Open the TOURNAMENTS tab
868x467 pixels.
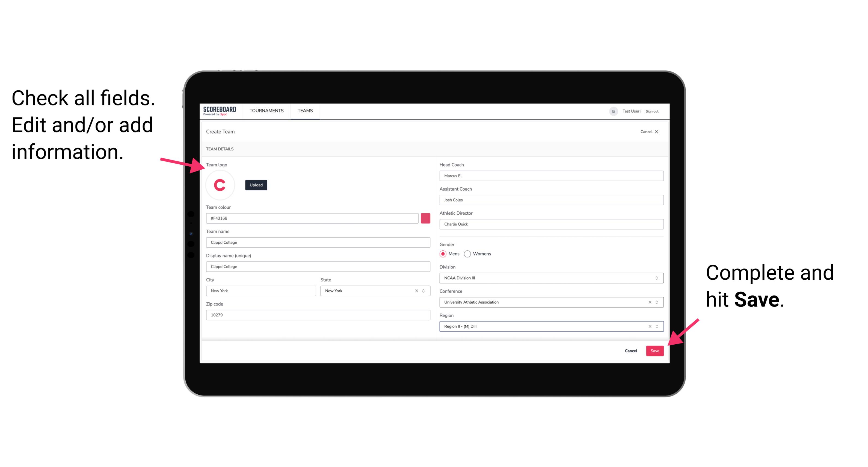pos(266,111)
